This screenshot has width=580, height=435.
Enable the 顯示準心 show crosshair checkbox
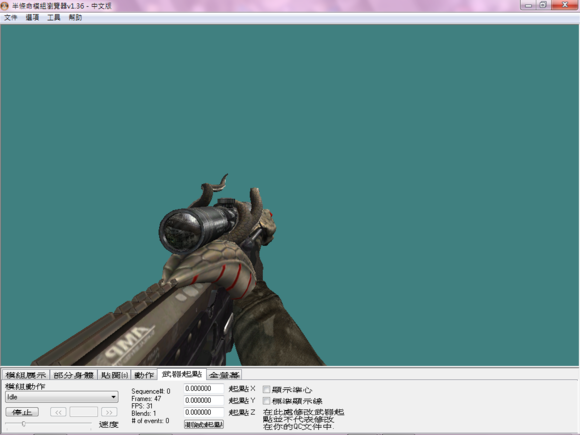[x=266, y=389]
